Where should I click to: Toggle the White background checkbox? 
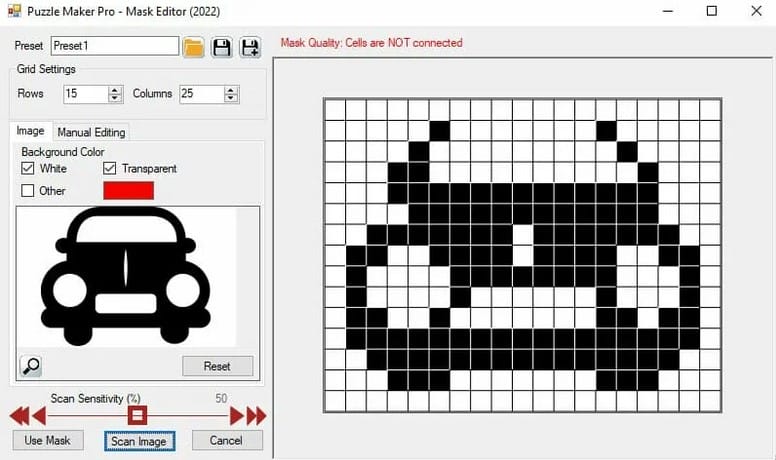(x=28, y=169)
